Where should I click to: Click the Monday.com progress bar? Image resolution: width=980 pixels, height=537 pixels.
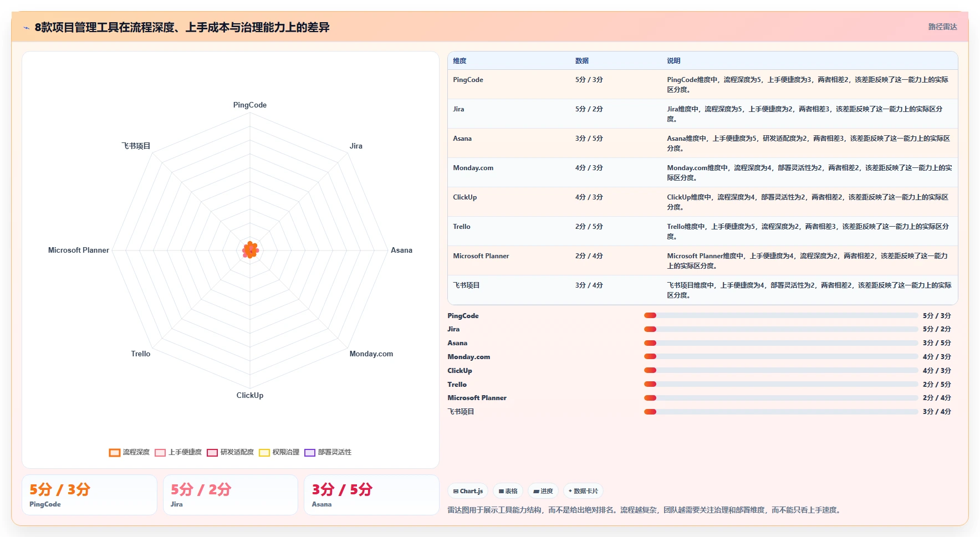coord(781,356)
